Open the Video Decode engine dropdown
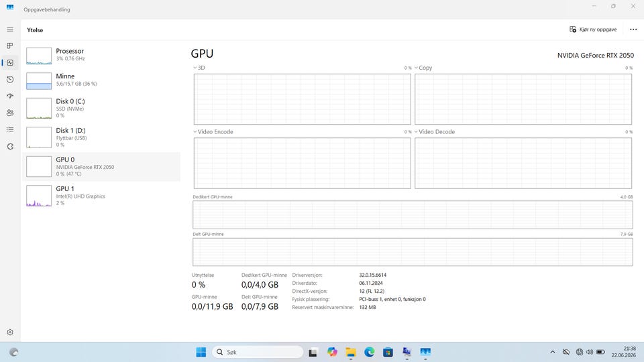Viewport: 644px width, 362px height. 434,132
